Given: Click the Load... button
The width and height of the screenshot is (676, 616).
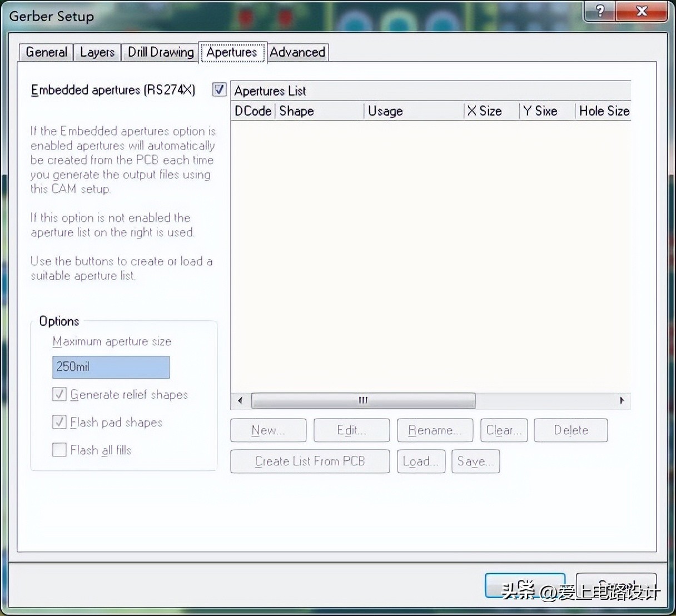Looking at the screenshot, I should (x=421, y=461).
